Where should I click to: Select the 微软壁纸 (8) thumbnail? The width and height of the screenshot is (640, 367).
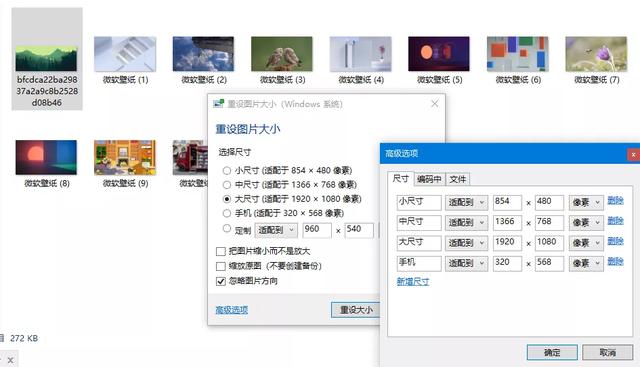[x=46, y=157]
